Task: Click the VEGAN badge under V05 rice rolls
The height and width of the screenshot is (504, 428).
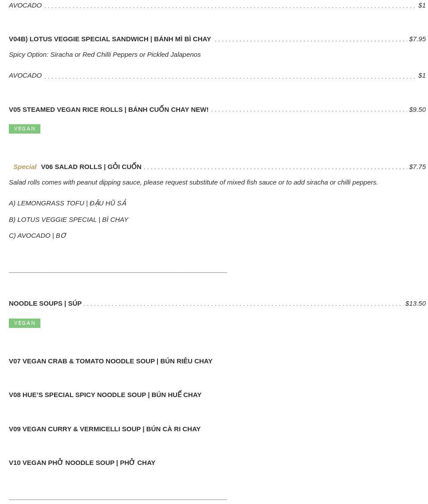Action: (24, 129)
